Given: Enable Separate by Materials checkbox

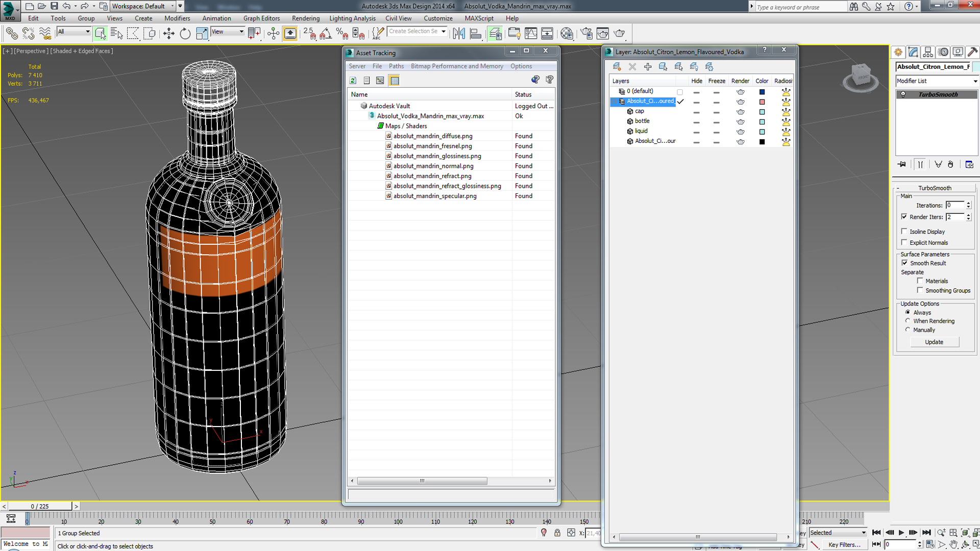Looking at the screenshot, I should [x=920, y=281].
